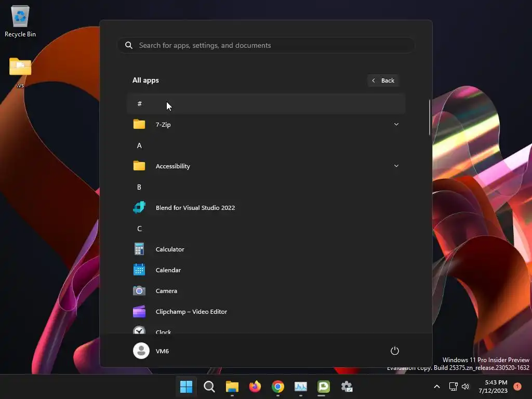Launch Clipchamp Video Editor icon
Viewport: 532px width, 399px height.
[x=139, y=312]
